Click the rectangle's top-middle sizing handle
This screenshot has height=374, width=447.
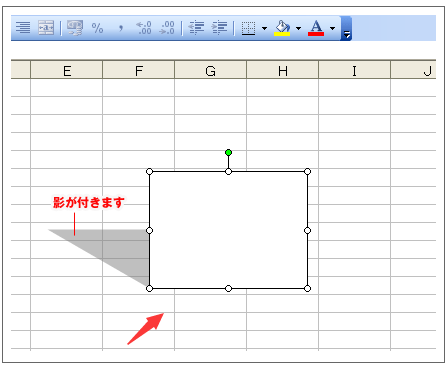point(228,171)
